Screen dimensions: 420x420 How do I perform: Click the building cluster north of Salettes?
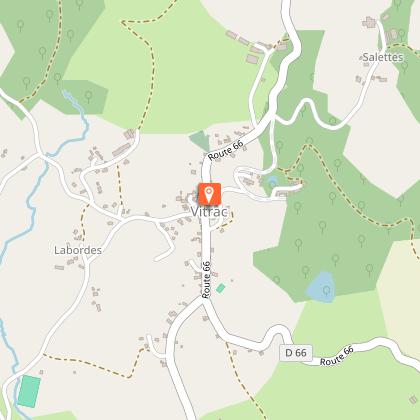(x=369, y=22)
